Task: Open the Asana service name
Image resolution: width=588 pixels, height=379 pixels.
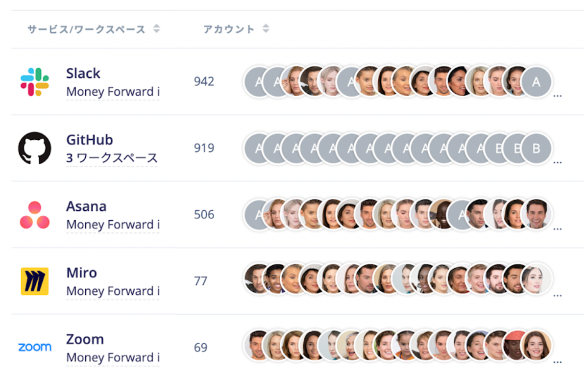Action: coord(86,206)
